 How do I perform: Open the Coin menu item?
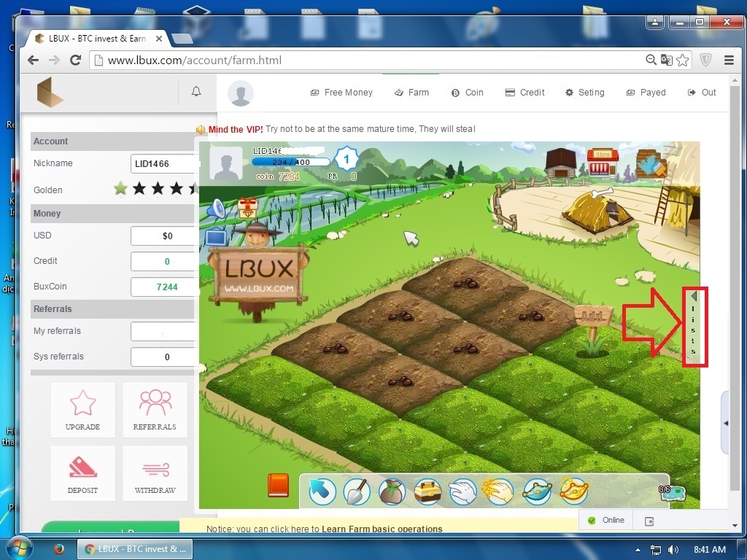468,93
